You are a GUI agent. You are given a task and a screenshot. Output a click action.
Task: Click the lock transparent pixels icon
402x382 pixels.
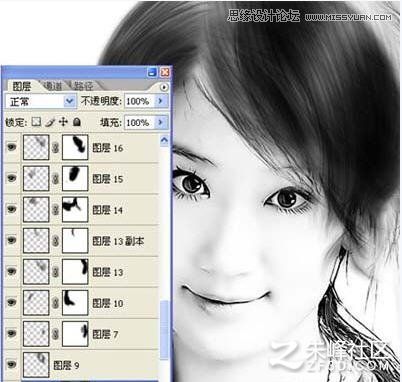(x=36, y=122)
